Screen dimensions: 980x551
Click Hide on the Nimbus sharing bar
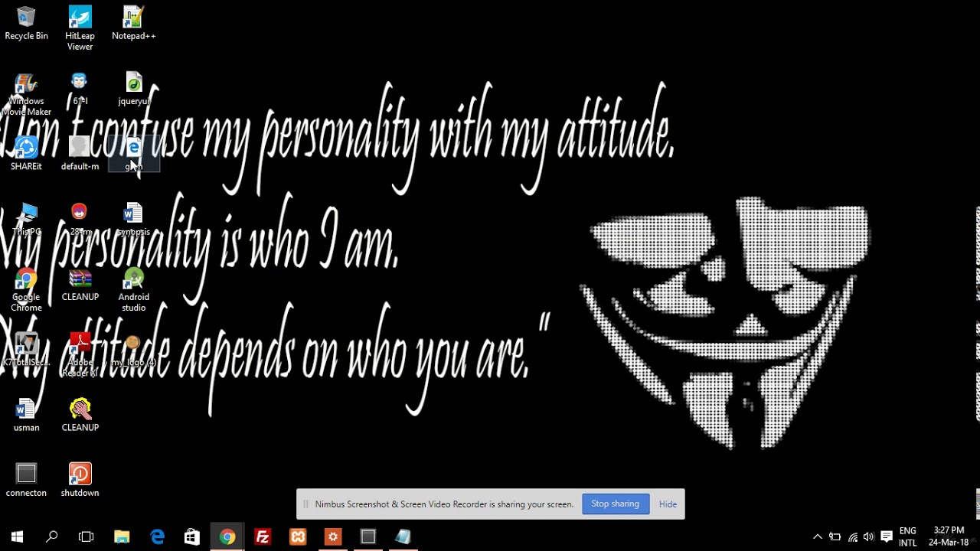pos(668,504)
